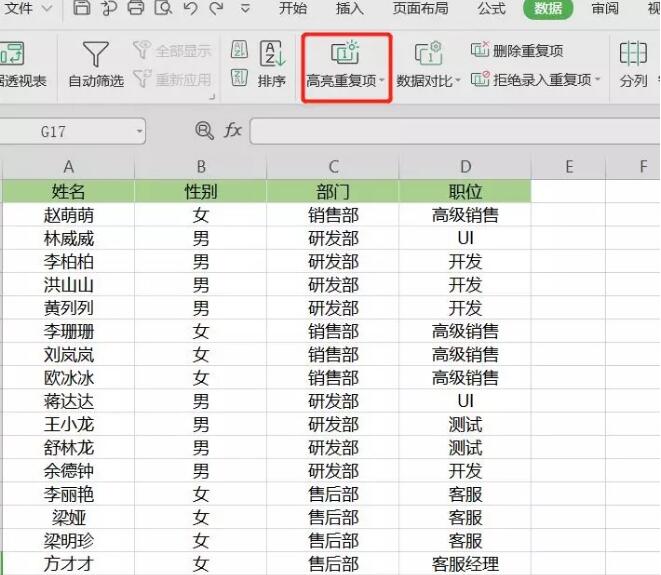The width and height of the screenshot is (661, 575).
Task: Select the 测试 cell in 王小龙 row
Action: (x=465, y=424)
